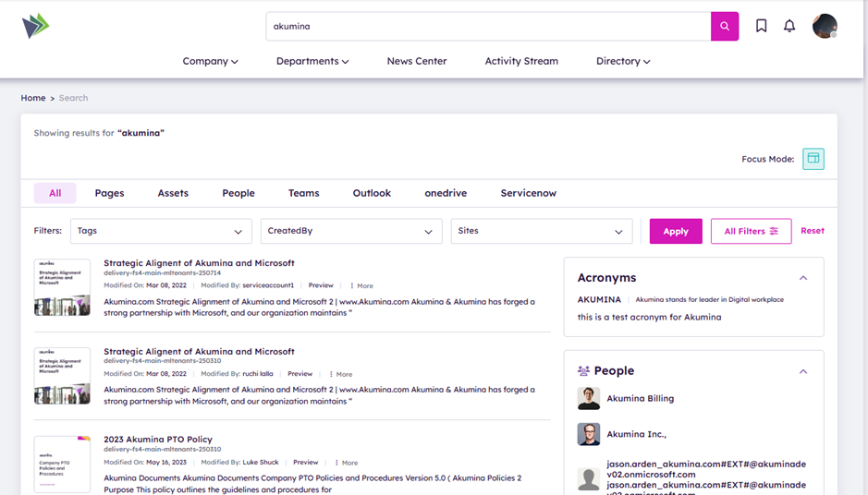Expand the Departments navigation menu
The width and height of the screenshot is (868, 495).
pyautogui.click(x=312, y=62)
